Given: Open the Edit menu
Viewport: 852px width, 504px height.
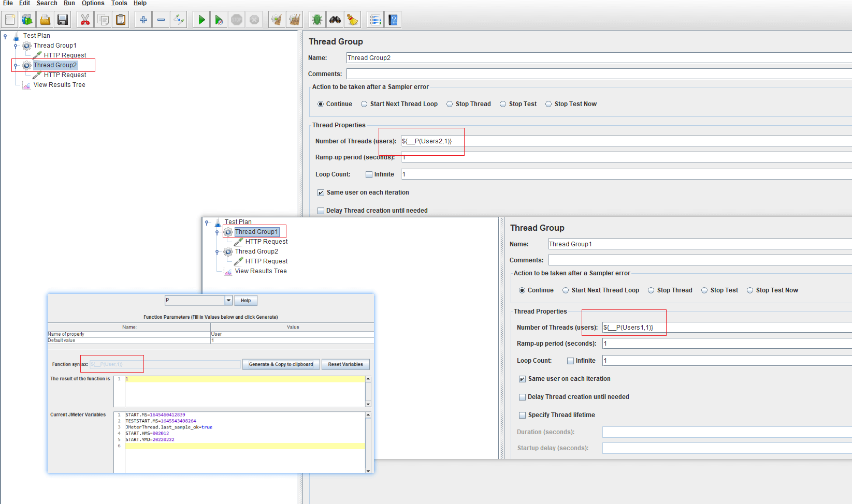Looking at the screenshot, I should [x=25, y=3].
